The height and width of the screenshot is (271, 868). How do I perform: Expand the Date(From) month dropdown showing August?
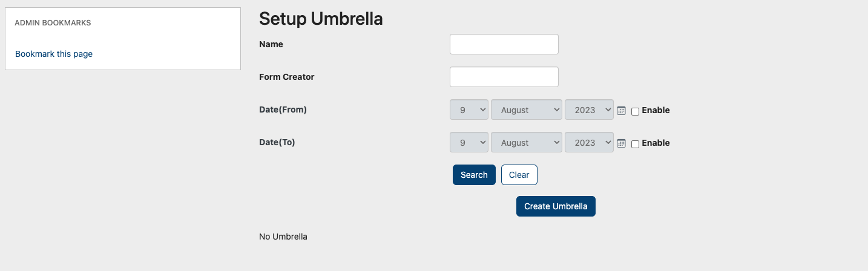527,110
